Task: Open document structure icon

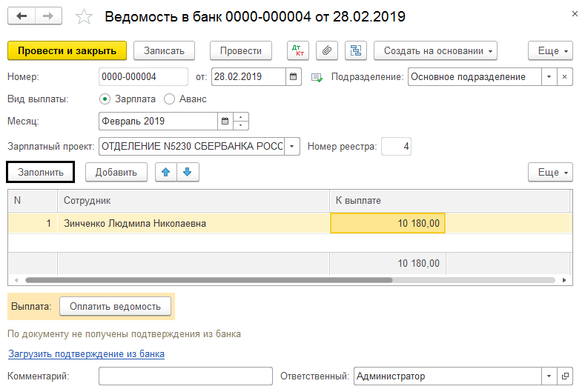Action: tap(356, 51)
